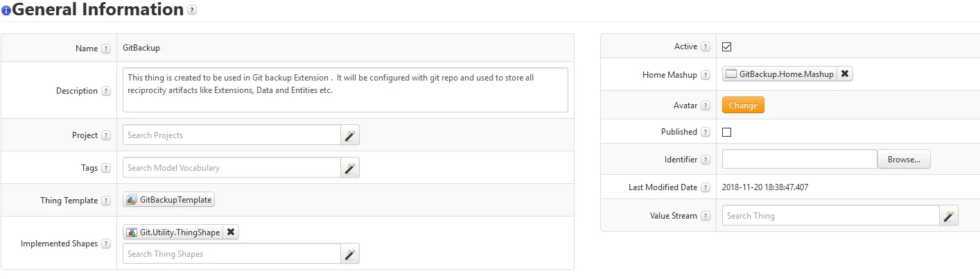Click into the Search Projects field
The height and width of the screenshot is (279, 980).
[231, 135]
